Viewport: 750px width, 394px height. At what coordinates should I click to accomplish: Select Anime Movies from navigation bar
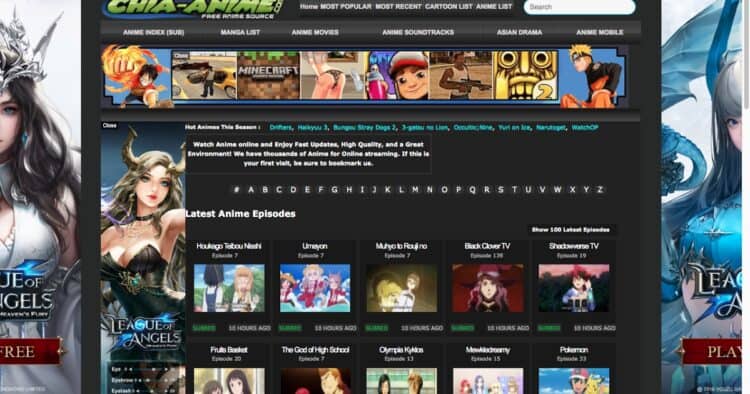[x=315, y=32]
